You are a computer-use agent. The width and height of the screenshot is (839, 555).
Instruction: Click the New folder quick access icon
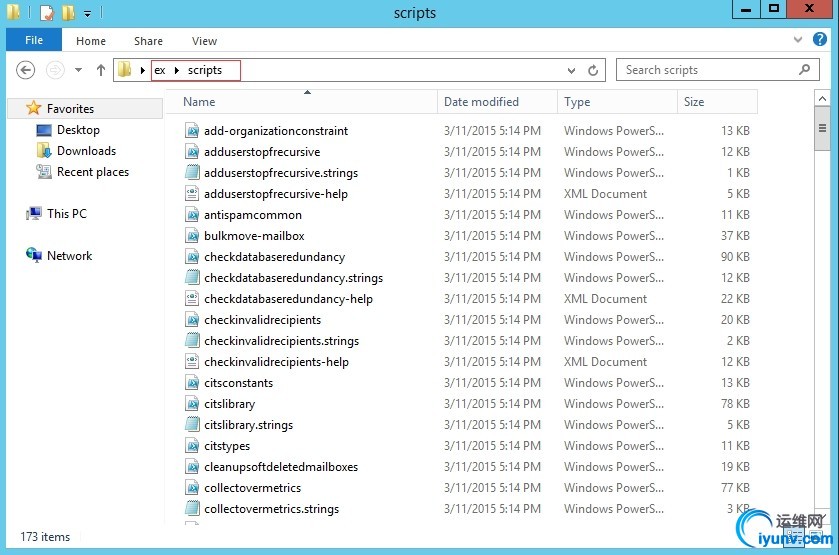[x=68, y=12]
